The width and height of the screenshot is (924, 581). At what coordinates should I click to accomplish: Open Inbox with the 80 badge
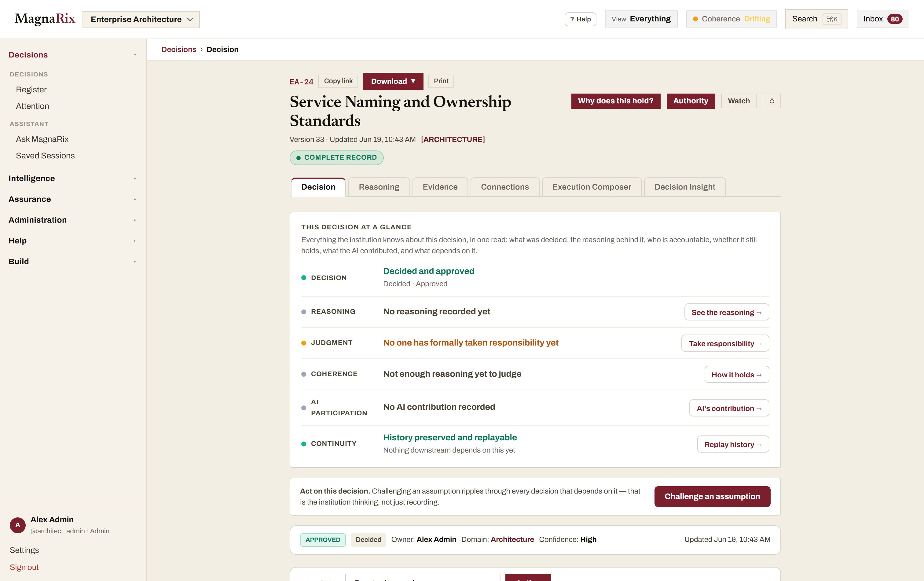[882, 19]
